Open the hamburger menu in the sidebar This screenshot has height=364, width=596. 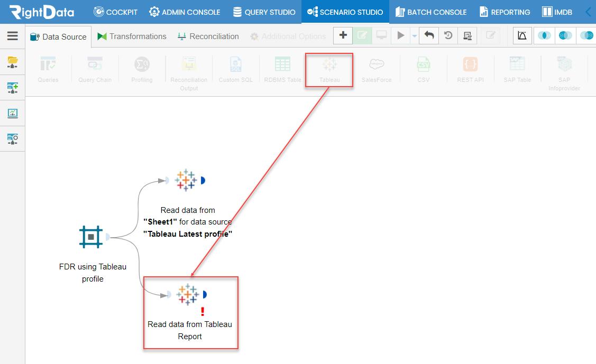(13, 36)
